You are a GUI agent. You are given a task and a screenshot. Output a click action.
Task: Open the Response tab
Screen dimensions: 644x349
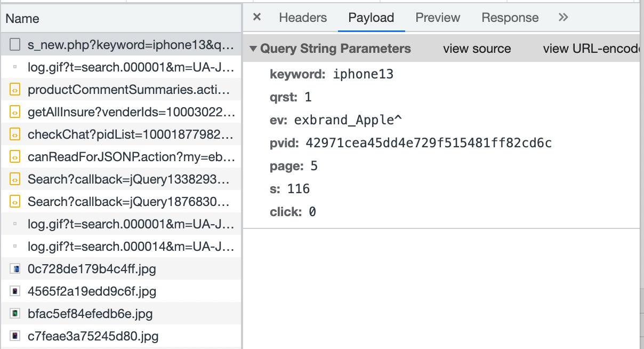510,18
